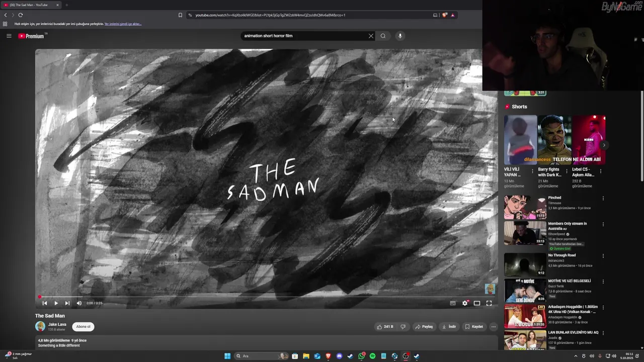Toggle subtitles captions in the player
Image resolution: width=644 pixels, height=362 pixels.
(453, 303)
